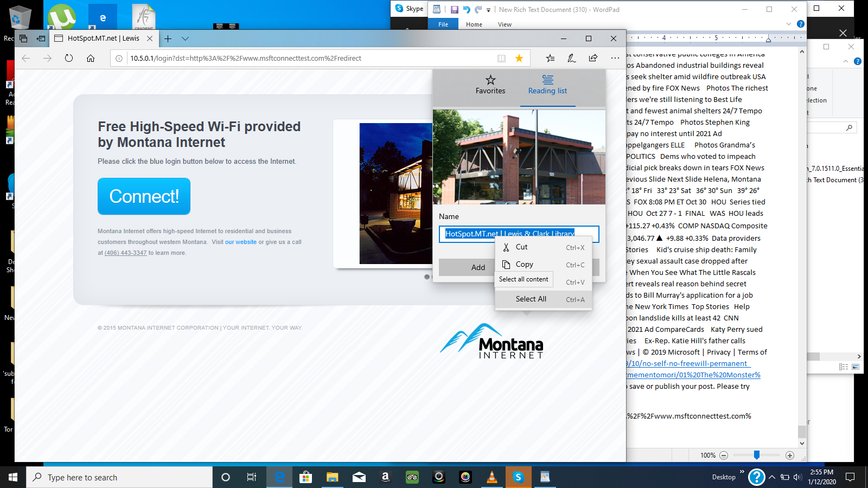Click the Edge address bar URL
This screenshot has width=868, height=488.
click(x=246, y=59)
